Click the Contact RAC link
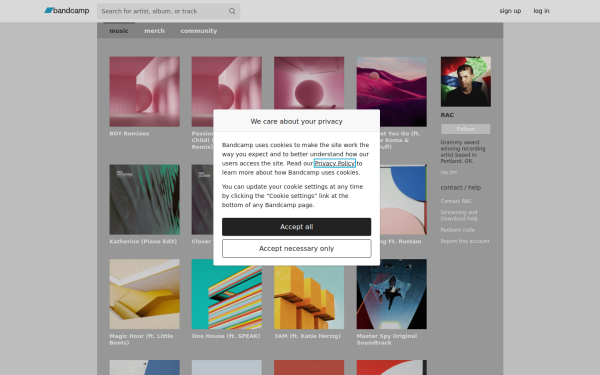The width and height of the screenshot is (600, 375). 456,201
